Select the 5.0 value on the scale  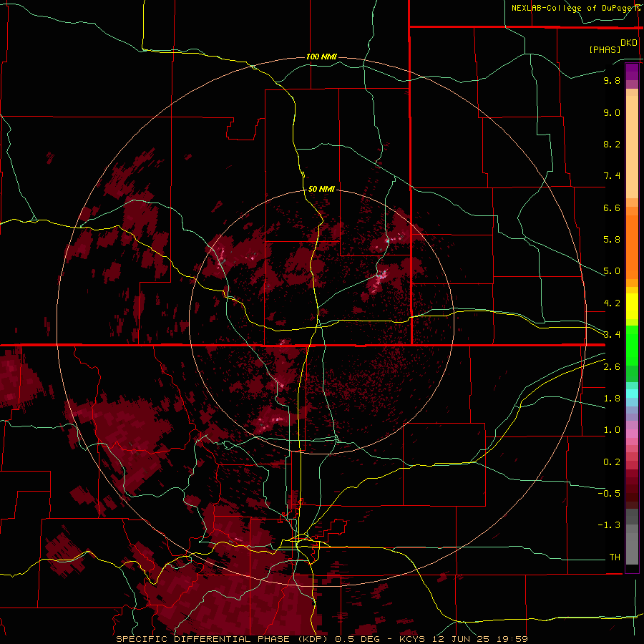(x=612, y=271)
